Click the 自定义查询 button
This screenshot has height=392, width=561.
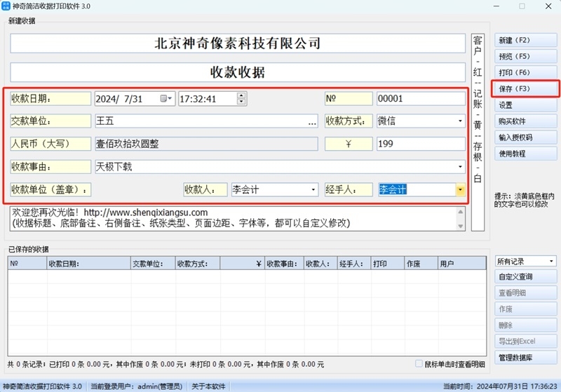click(525, 276)
